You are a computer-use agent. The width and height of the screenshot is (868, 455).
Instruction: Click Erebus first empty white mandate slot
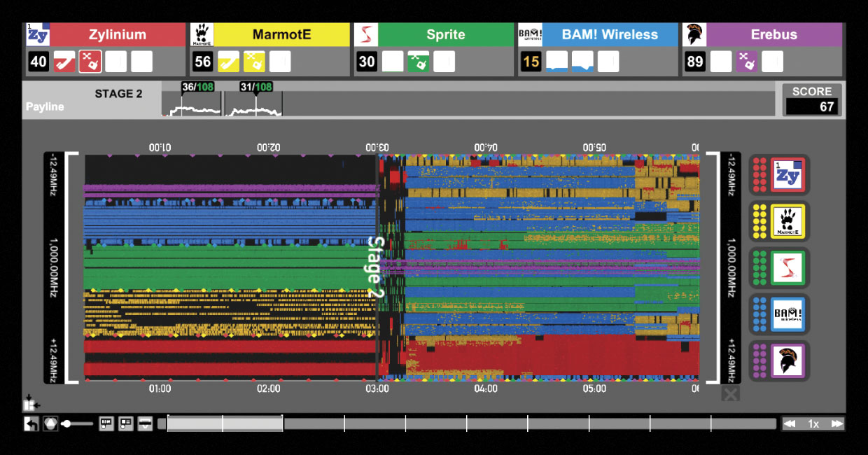720,62
